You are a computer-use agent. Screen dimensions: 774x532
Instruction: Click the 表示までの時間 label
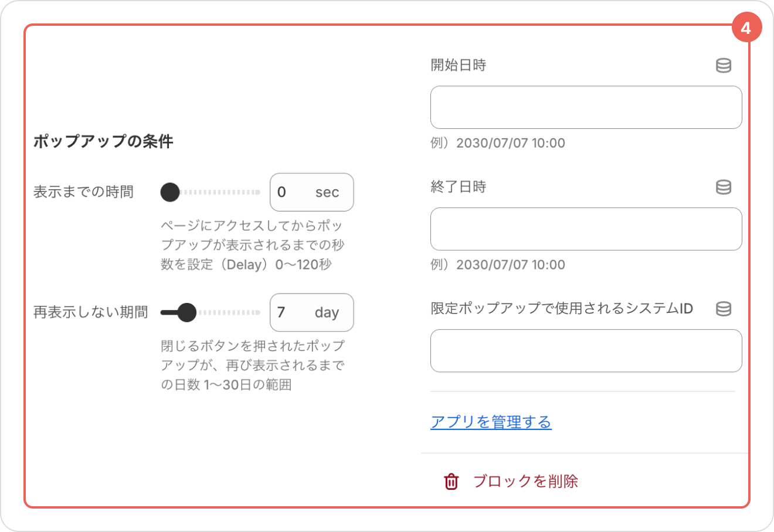[83, 192]
